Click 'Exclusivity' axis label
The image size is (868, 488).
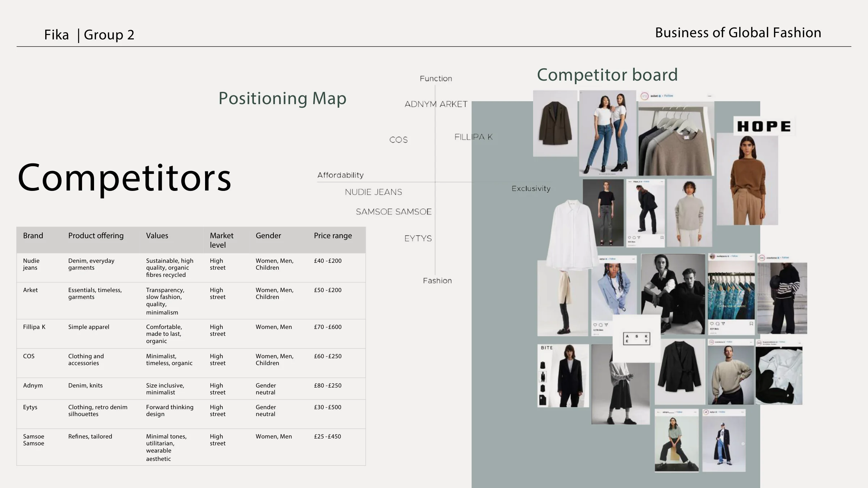point(531,188)
